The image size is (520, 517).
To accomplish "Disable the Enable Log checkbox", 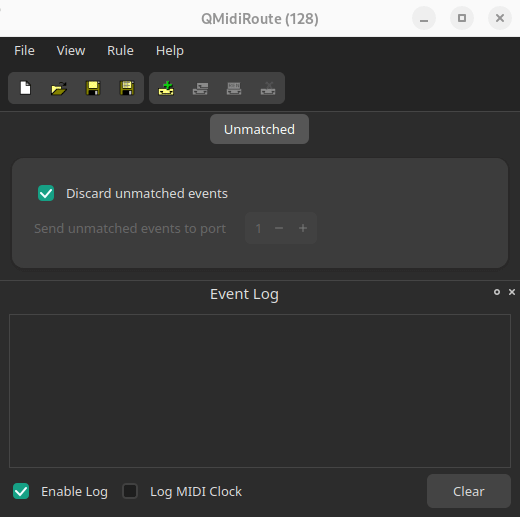I will pos(21,491).
